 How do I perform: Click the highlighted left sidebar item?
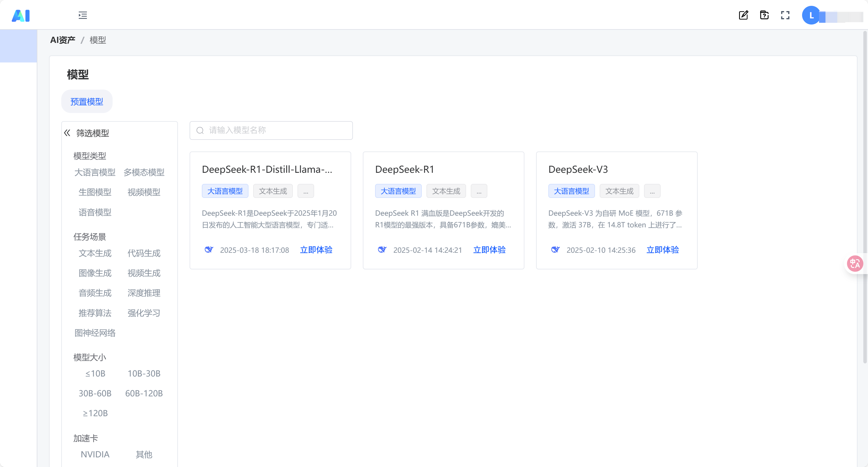19,46
